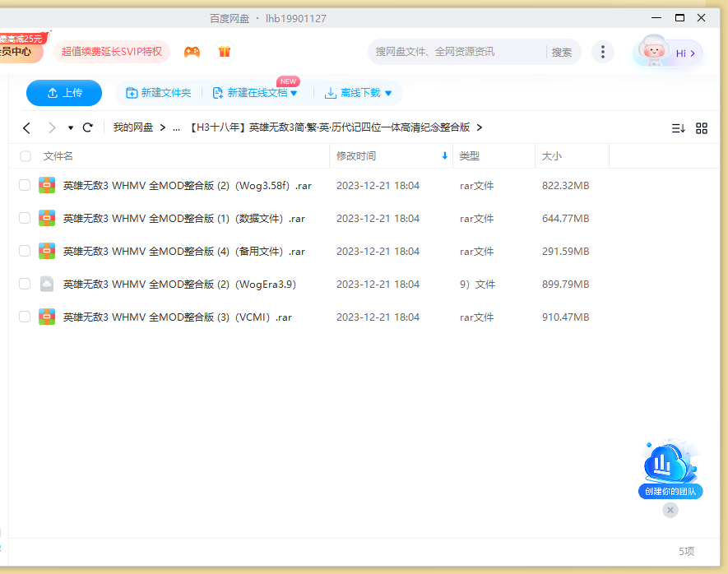Image resolution: width=728 pixels, height=574 pixels.
Task: Go to 我的网盘 breadcrumb
Action: 133,127
